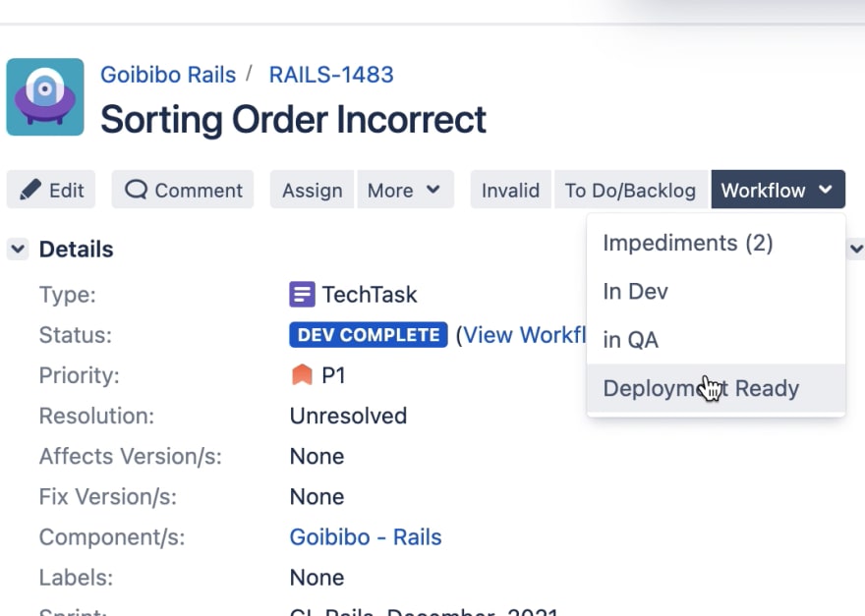Screen dimensions: 865x616
Task: Click the Fix Version/s None value
Action: [317, 497]
